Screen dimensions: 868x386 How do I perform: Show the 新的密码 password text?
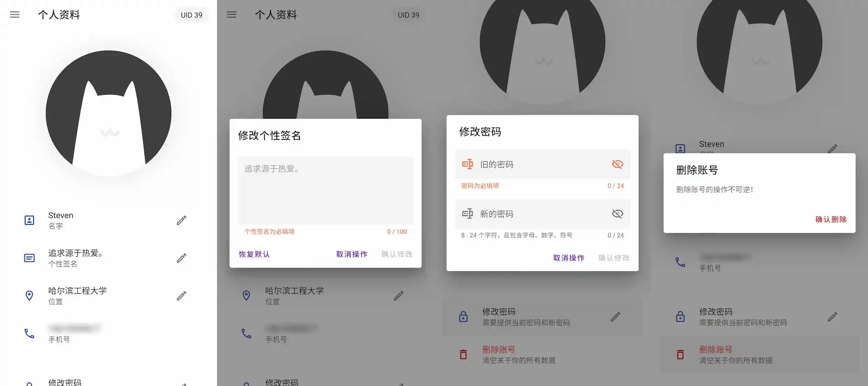617,214
